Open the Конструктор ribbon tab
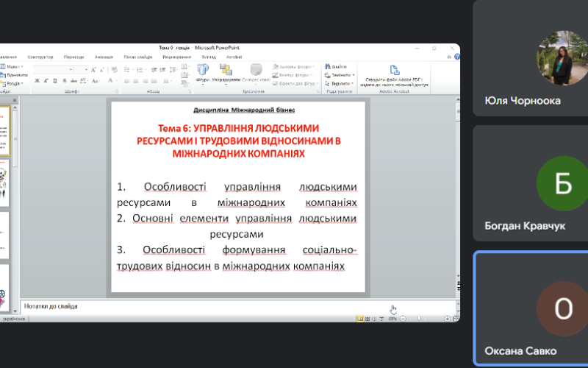 tap(40, 57)
